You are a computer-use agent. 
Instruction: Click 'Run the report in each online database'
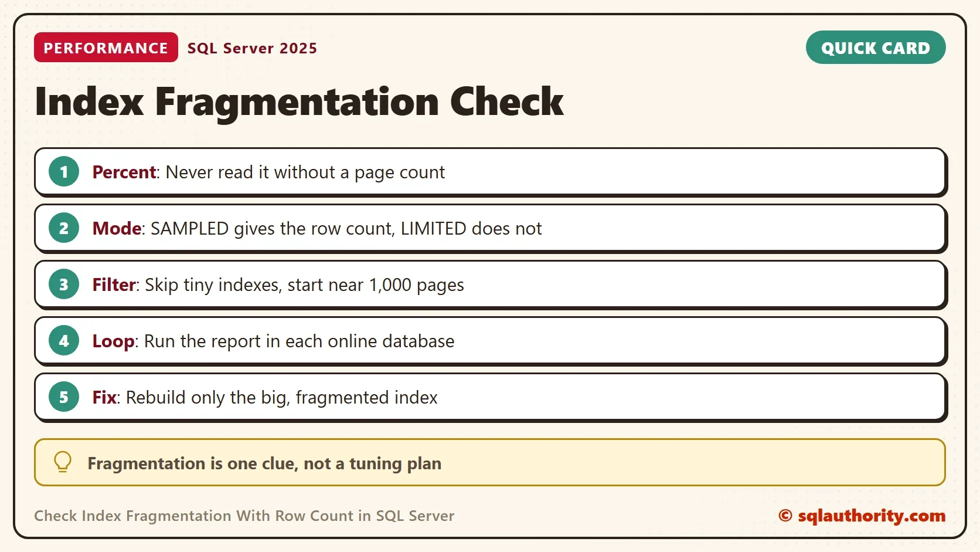pyautogui.click(x=300, y=341)
